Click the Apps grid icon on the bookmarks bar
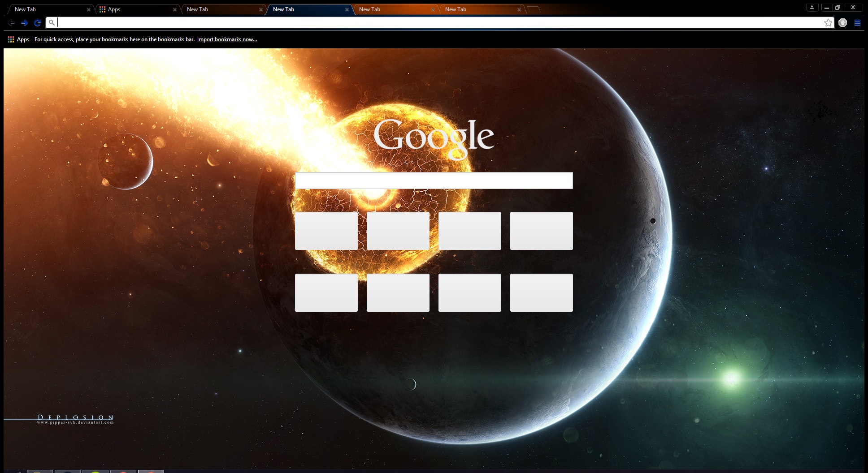Screen dimensions: 868x473 click(x=11, y=39)
